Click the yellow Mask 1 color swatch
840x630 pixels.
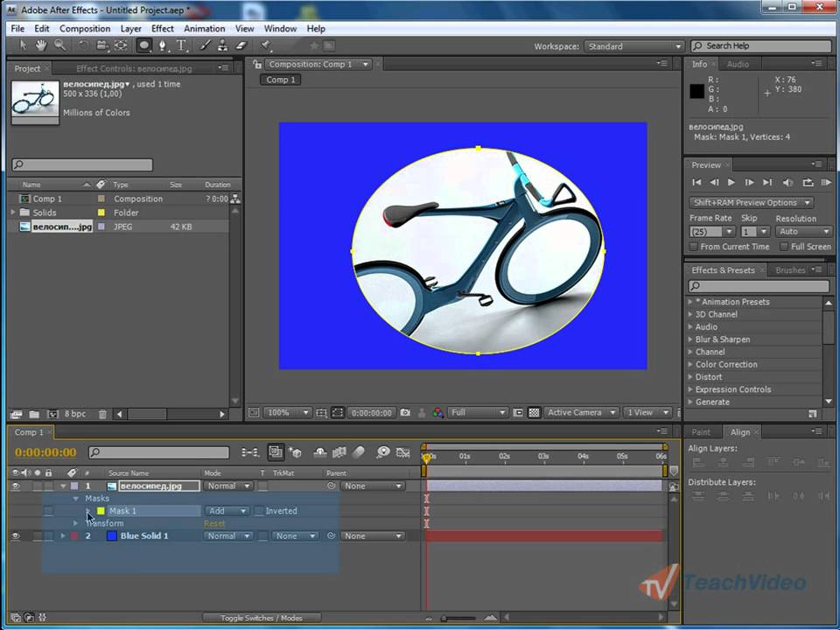(101, 511)
